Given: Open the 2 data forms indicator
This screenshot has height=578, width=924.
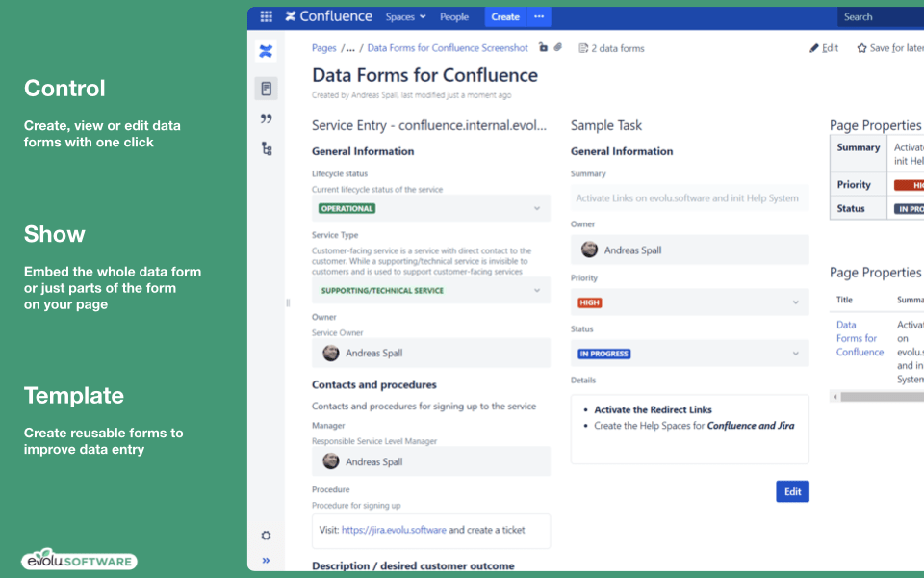Looking at the screenshot, I should 611,48.
